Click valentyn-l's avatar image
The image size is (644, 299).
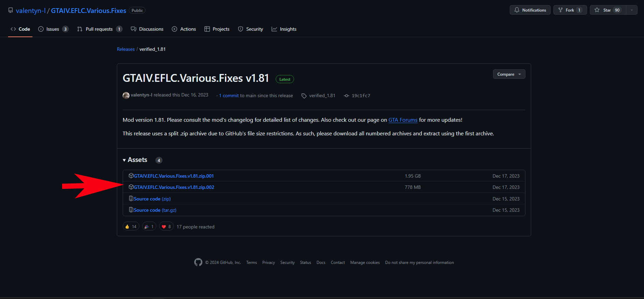click(126, 95)
